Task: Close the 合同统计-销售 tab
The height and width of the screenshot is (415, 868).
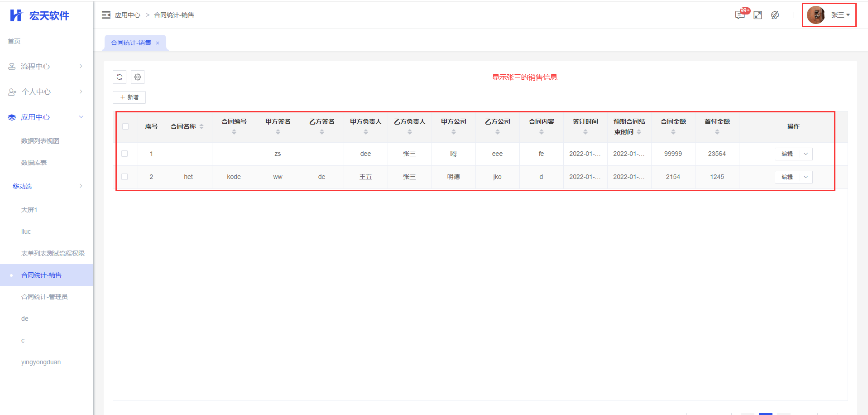Action: click(x=158, y=43)
